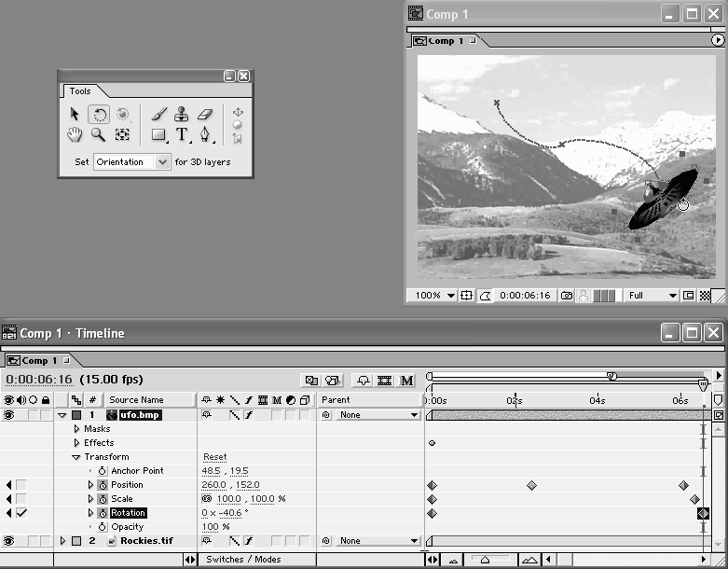Open the Full resolution dropdown
This screenshot has width=728, height=569.
click(x=652, y=296)
